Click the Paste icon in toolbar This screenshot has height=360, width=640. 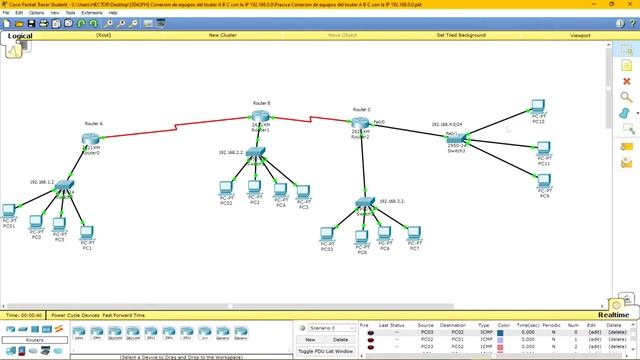69,24
